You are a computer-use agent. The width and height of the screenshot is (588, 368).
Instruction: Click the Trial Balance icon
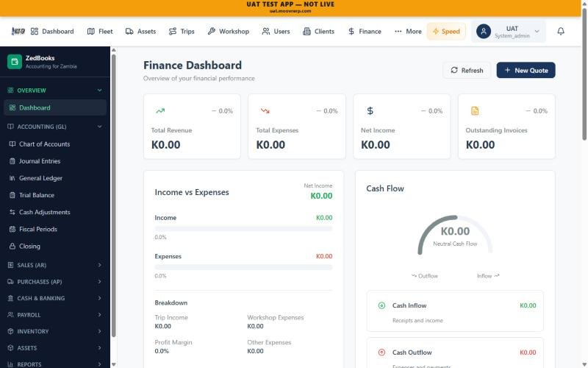pyautogui.click(x=12, y=195)
